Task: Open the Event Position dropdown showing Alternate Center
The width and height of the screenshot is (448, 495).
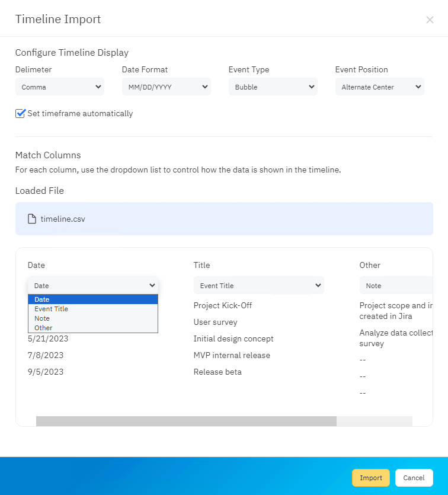Action: pyautogui.click(x=379, y=87)
